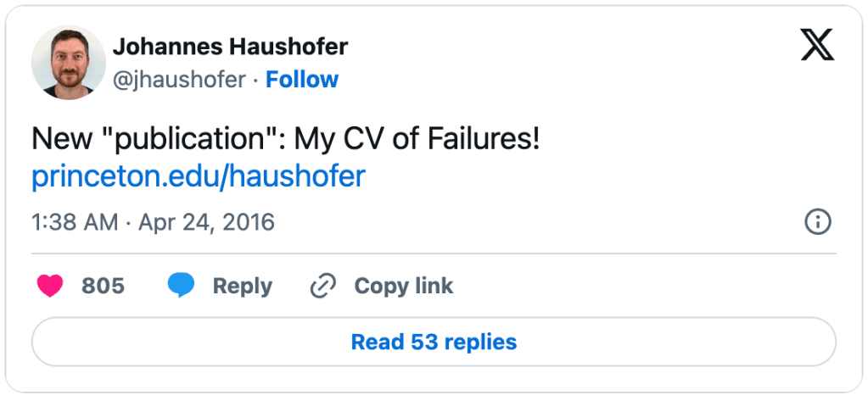Viewport: 868px width, 401px height.
Task: Open the @jhaushofer handle link
Action: point(179,80)
